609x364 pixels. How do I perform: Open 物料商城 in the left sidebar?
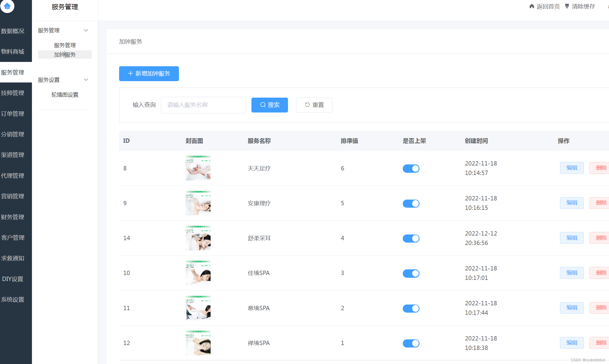pos(12,51)
